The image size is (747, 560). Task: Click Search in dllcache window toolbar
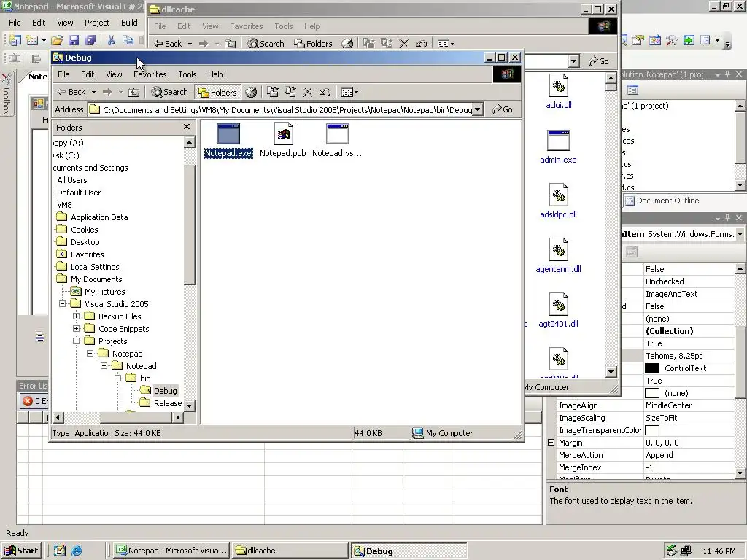point(266,43)
